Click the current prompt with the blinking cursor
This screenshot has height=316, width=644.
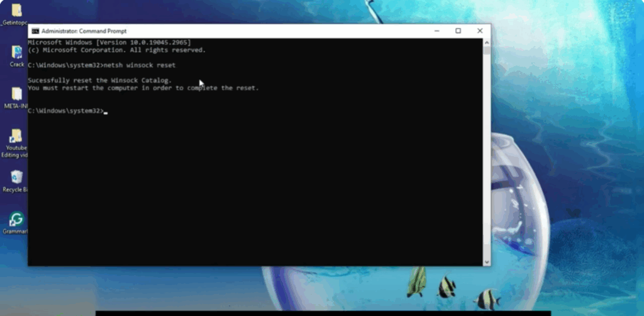(68, 111)
